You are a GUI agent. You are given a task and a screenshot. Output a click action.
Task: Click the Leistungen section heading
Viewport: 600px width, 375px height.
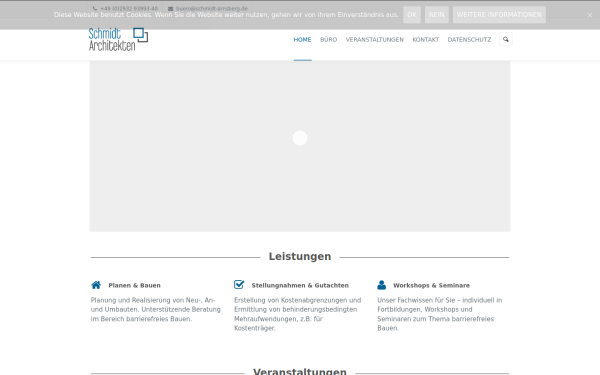point(300,256)
